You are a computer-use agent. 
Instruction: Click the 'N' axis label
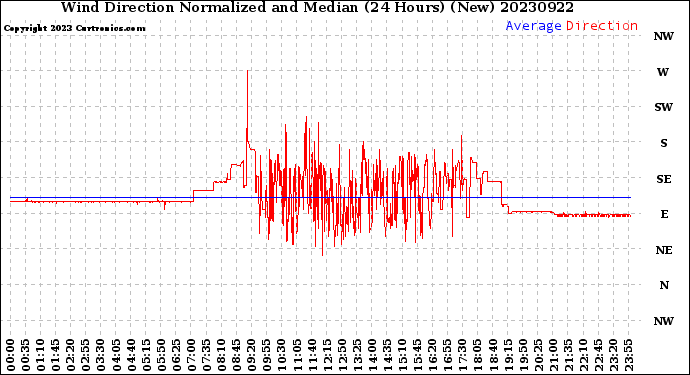(664, 286)
